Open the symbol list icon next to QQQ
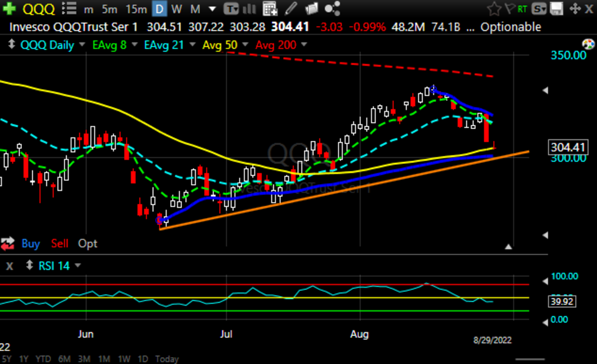Viewport: 597px width, 364px height. coord(70,8)
